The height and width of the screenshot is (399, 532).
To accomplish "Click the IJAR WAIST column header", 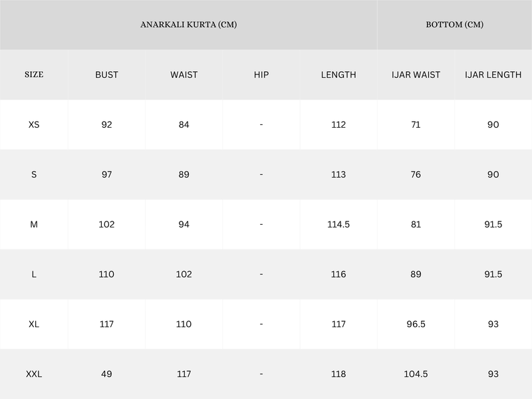I will (x=416, y=74).
